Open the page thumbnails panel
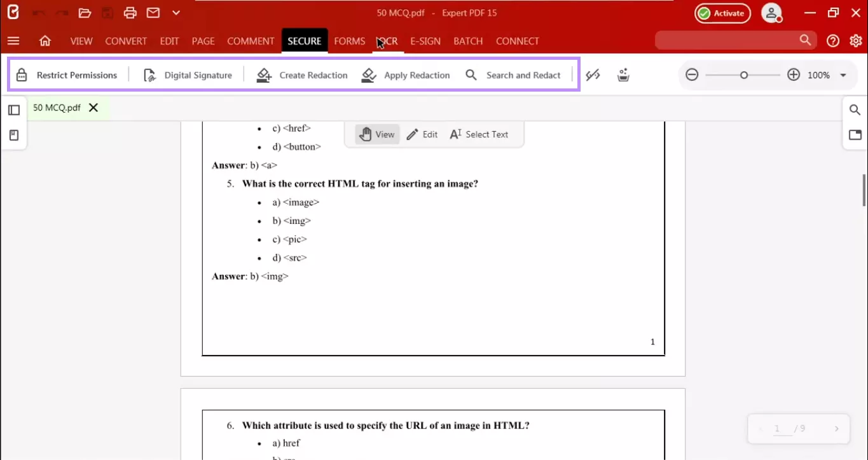 tap(13, 109)
